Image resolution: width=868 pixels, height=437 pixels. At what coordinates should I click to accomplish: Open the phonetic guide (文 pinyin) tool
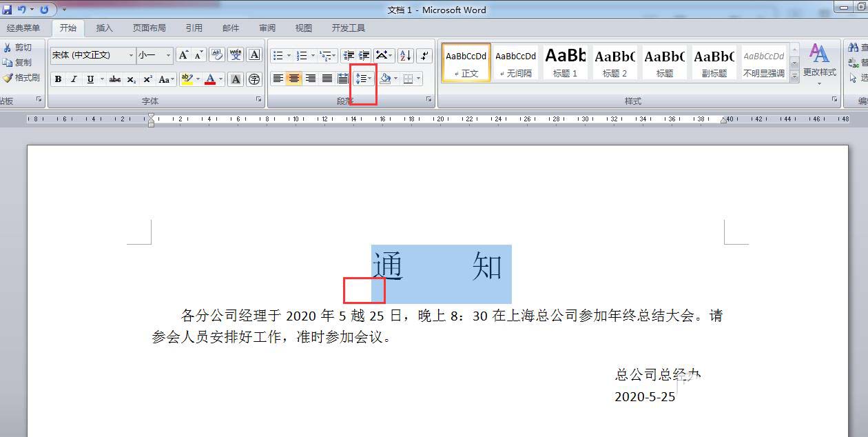[236, 55]
